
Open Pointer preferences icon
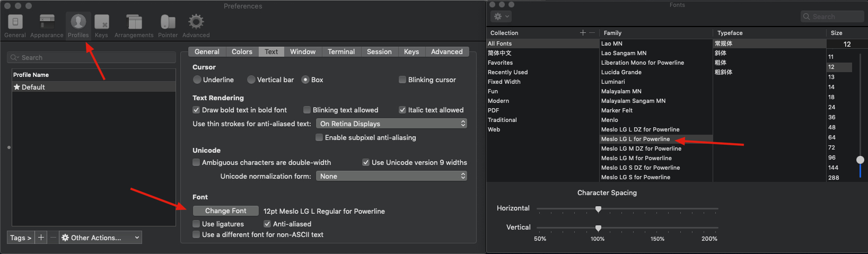[168, 26]
